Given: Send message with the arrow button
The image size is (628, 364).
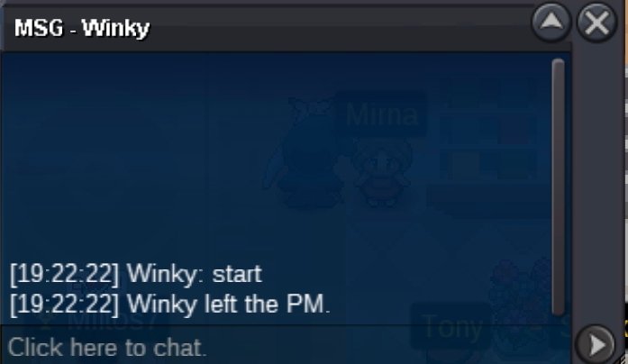Looking at the screenshot, I should click(x=596, y=344).
